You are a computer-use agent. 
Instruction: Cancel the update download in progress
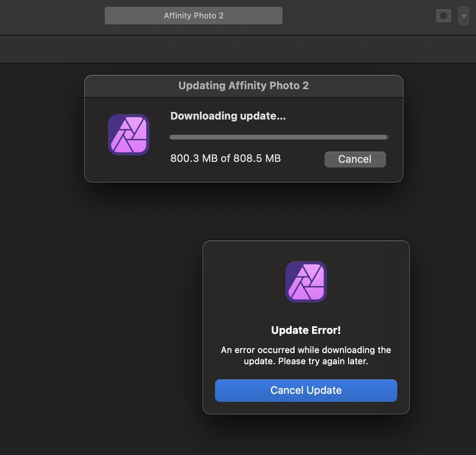(355, 159)
